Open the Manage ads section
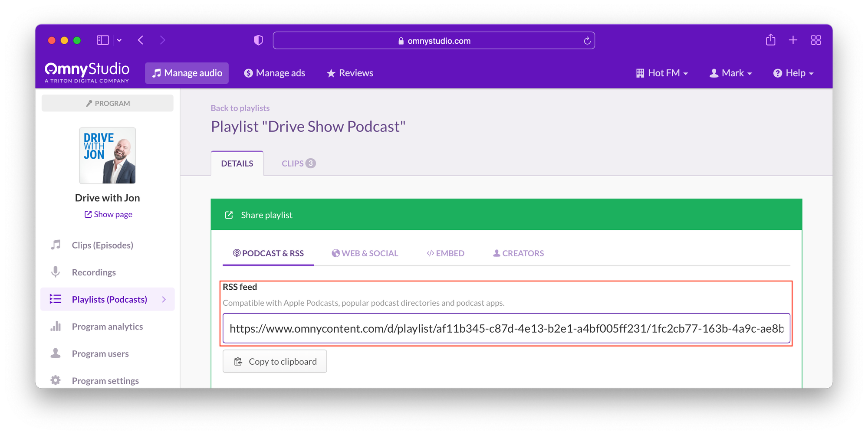This screenshot has width=868, height=435. (x=275, y=73)
